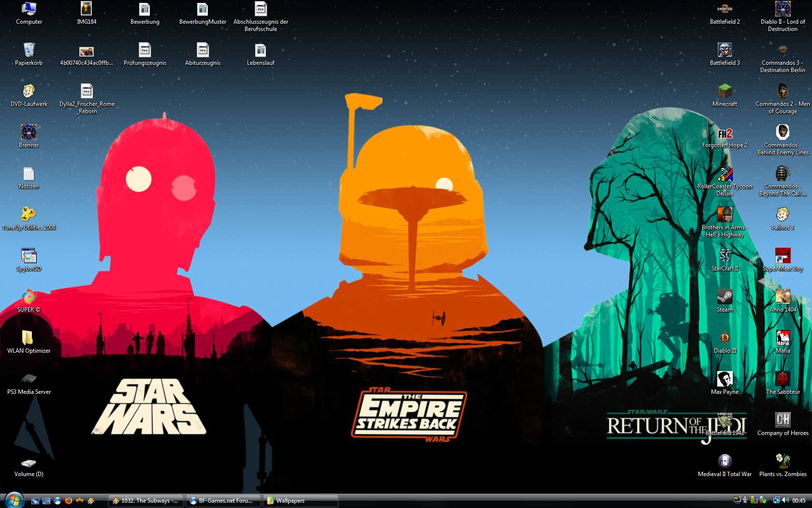Launch Minecraft from the desktop
Viewport: 812px width, 508px height.
pyautogui.click(x=725, y=96)
